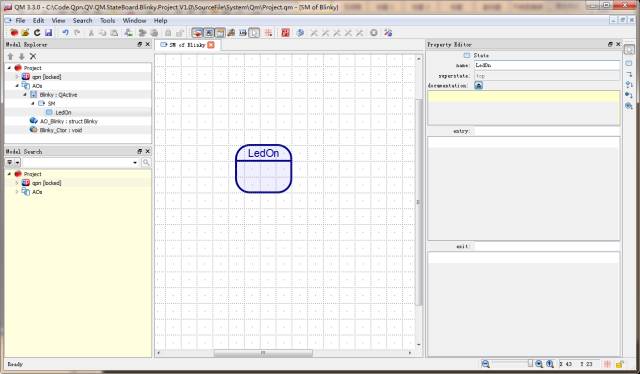Close the SM of Blinky tab
The height and width of the screenshot is (374, 640).
click(x=211, y=45)
